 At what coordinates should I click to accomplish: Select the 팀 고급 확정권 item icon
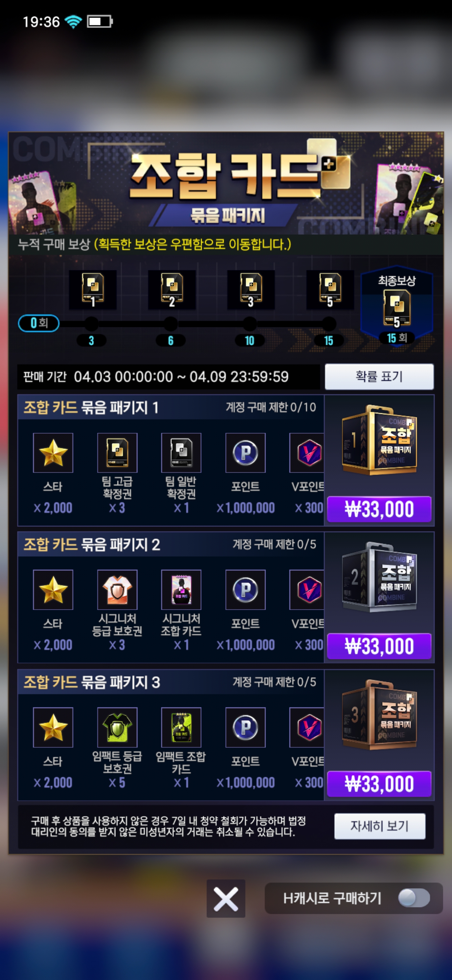[117, 453]
